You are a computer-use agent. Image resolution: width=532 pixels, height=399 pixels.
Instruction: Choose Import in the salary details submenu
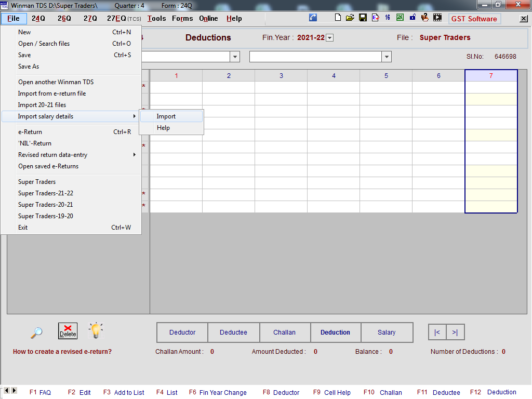(x=166, y=116)
